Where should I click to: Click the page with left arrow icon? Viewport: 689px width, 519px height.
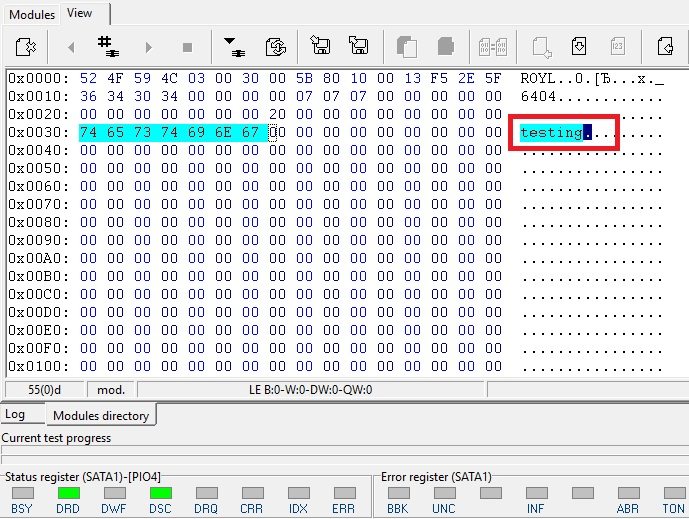coord(665,46)
